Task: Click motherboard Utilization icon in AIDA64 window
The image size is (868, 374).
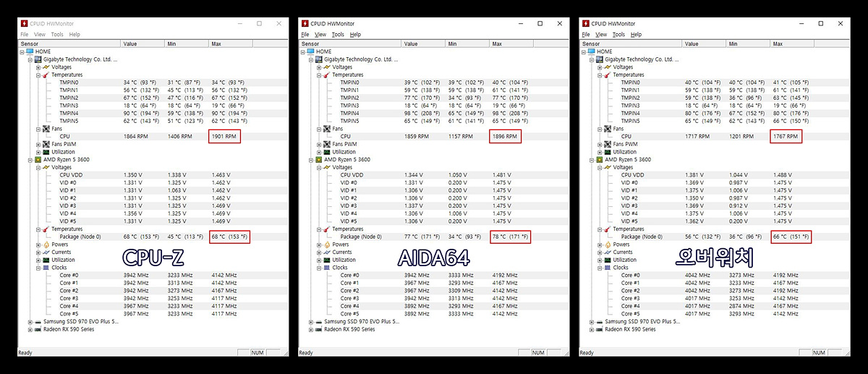Action: click(x=325, y=152)
